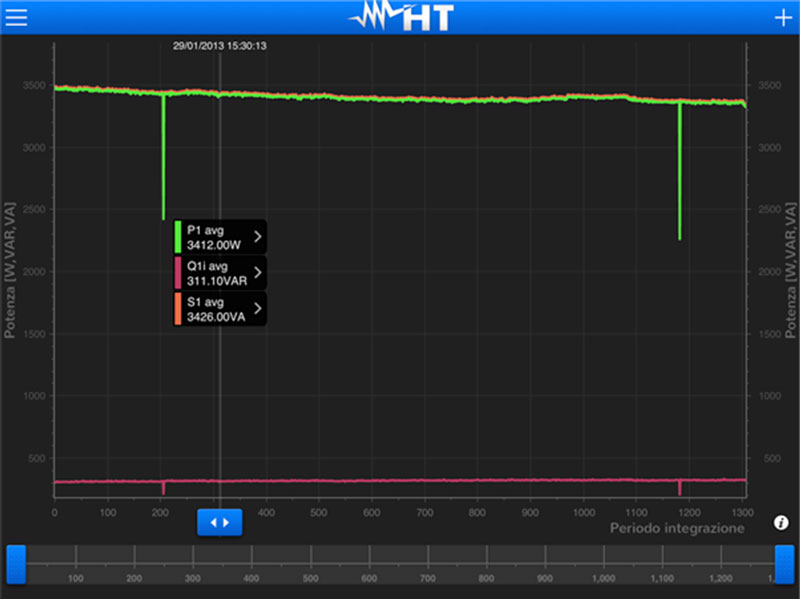Click the plus icon in top bar
The image size is (800, 599).
782,18
